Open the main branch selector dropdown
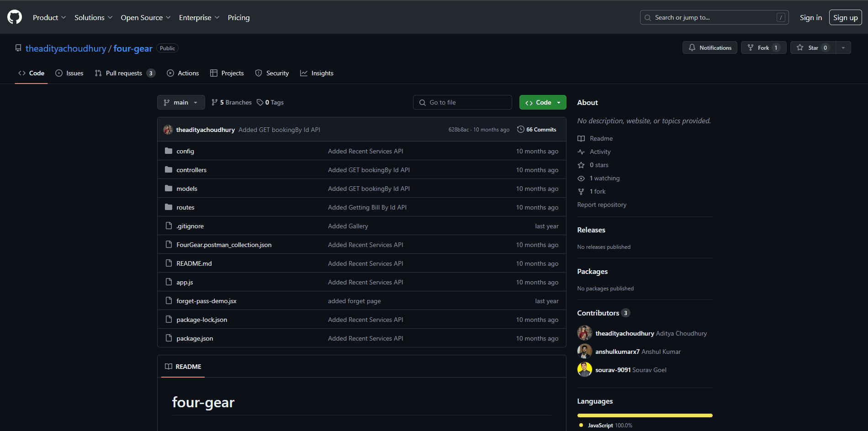This screenshot has height=431, width=868. [x=181, y=102]
